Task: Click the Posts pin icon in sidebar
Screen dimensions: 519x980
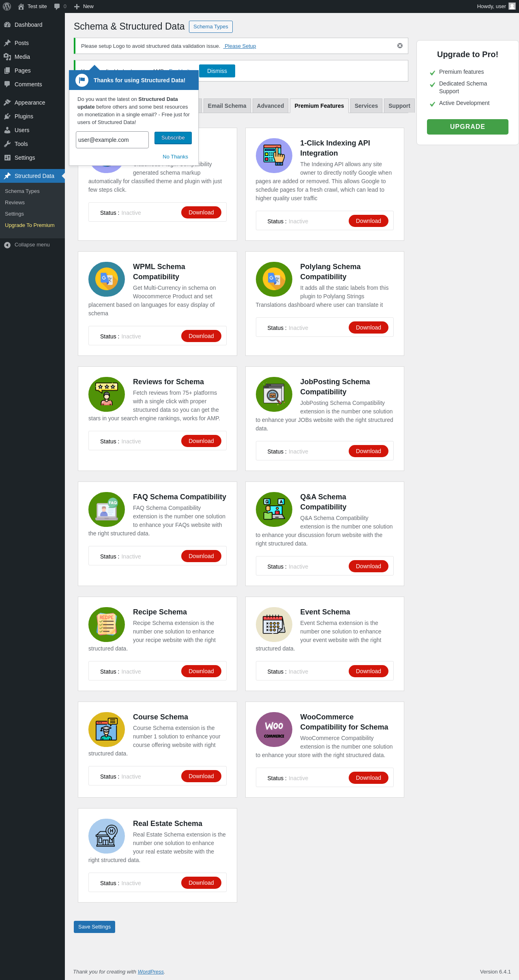Action: [x=7, y=43]
